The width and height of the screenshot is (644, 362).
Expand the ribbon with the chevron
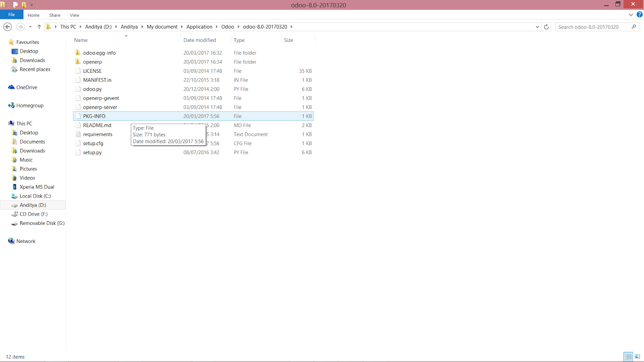[631, 15]
